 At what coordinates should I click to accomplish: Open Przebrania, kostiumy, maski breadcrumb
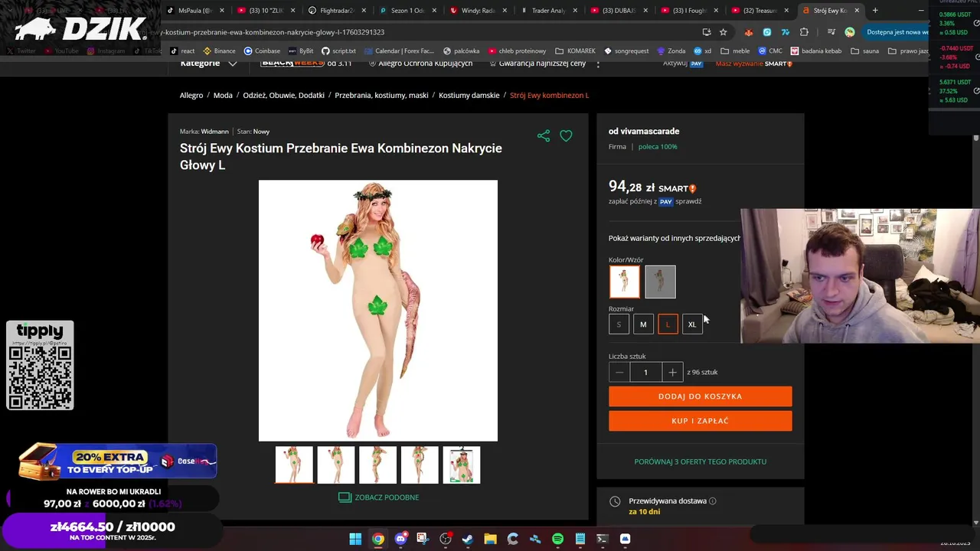(x=381, y=96)
